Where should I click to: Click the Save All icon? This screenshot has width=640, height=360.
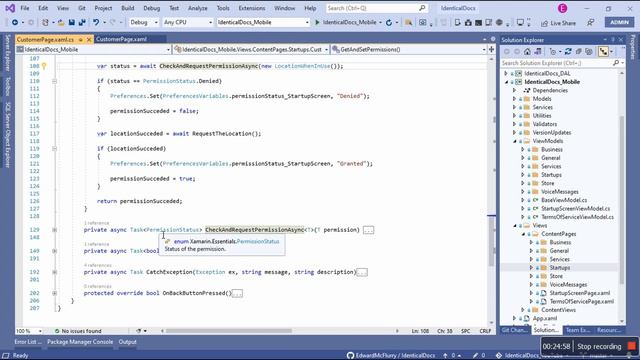click(x=82, y=22)
